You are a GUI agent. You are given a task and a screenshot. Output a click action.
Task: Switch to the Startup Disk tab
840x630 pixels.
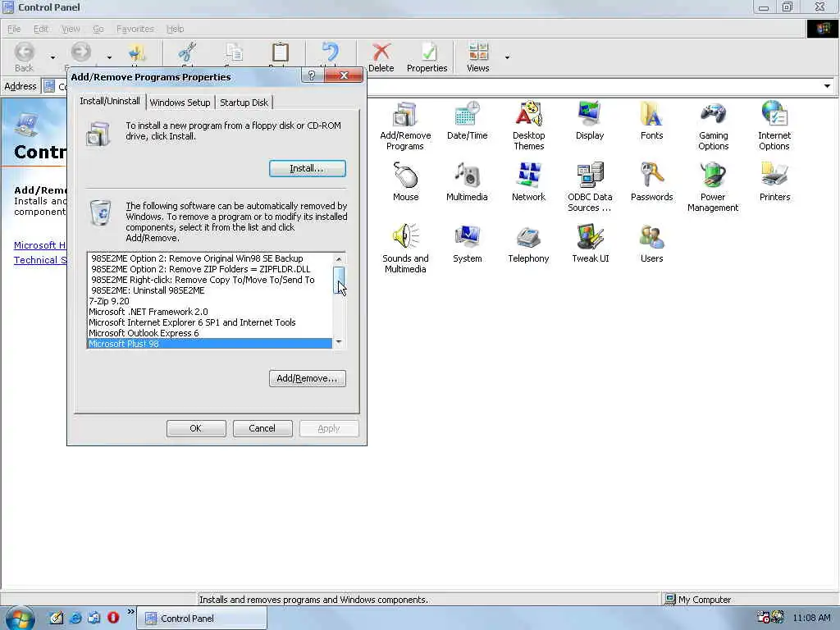(x=244, y=103)
